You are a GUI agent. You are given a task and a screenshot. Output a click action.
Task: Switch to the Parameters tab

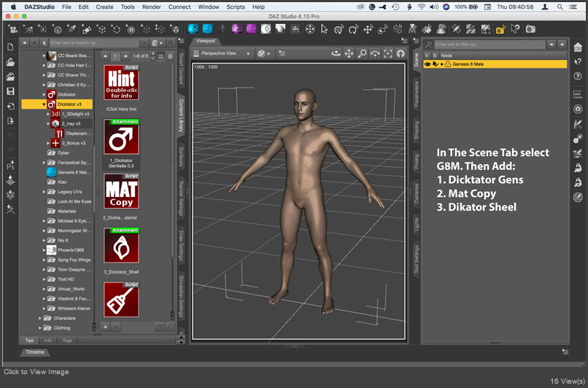click(417, 94)
